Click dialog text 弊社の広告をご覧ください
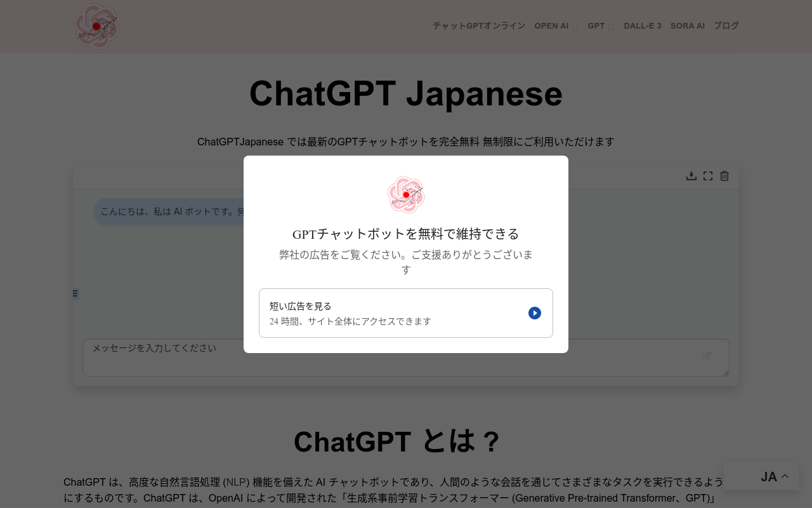The width and height of the screenshot is (812, 508). pyautogui.click(x=343, y=255)
